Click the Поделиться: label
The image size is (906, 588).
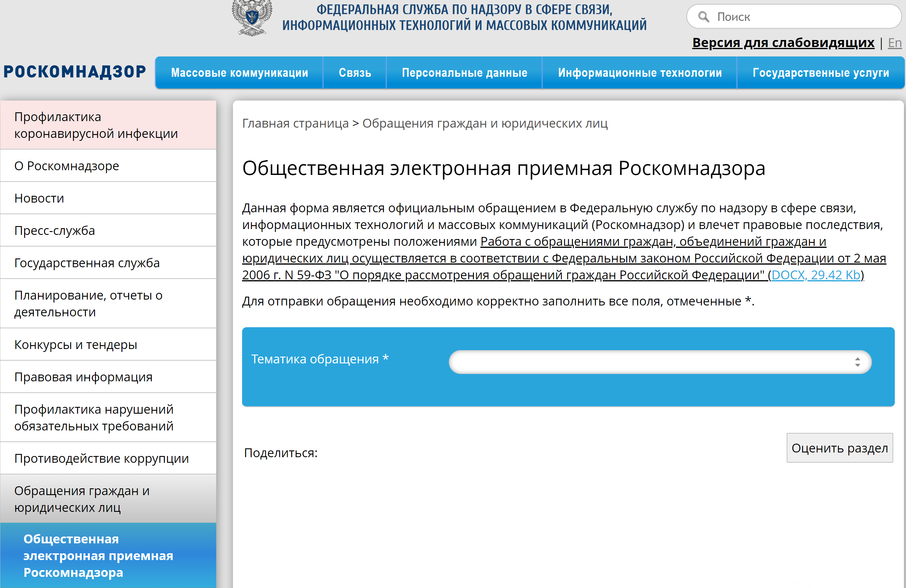coord(281,453)
